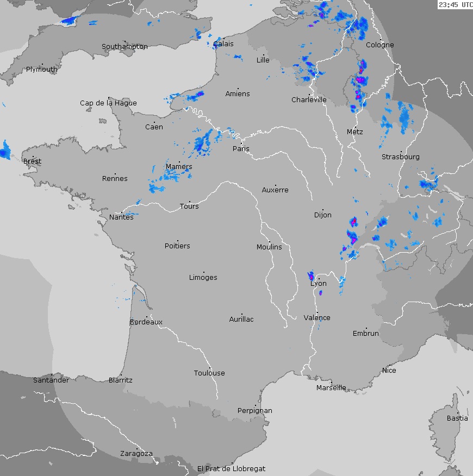Select the Lille city label

(263, 60)
